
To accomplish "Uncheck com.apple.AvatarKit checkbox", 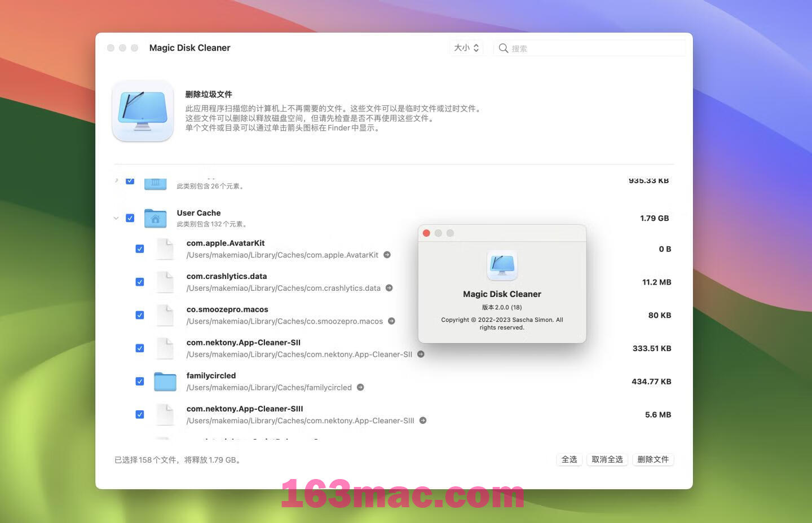I will (x=140, y=249).
